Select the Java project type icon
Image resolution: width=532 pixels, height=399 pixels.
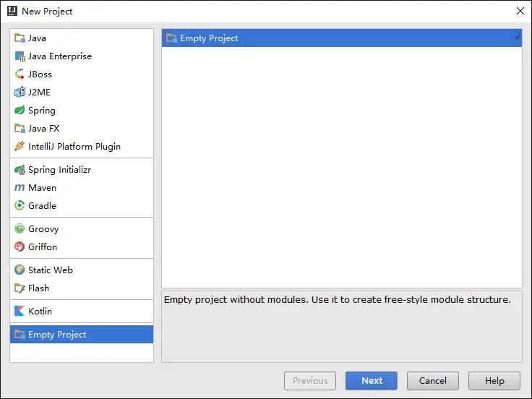click(20, 38)
